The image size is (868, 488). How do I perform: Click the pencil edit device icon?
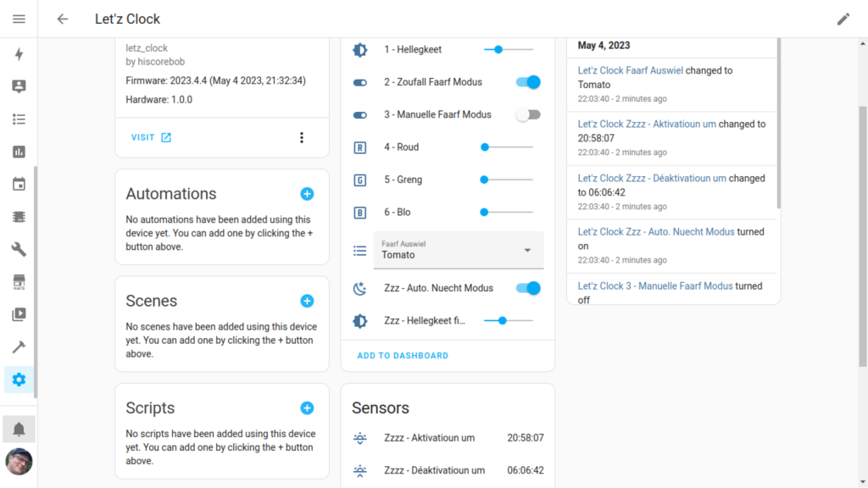pos(843,19)
